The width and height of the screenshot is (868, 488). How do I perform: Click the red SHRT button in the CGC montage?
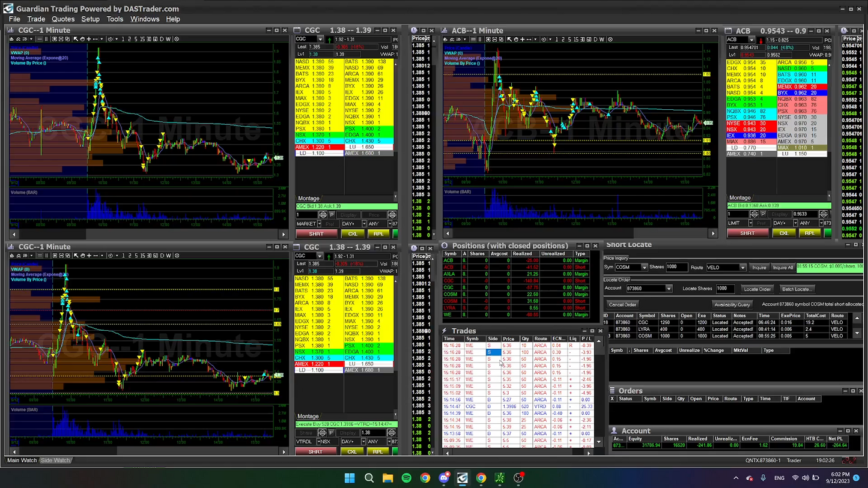[x=316, y=233]
